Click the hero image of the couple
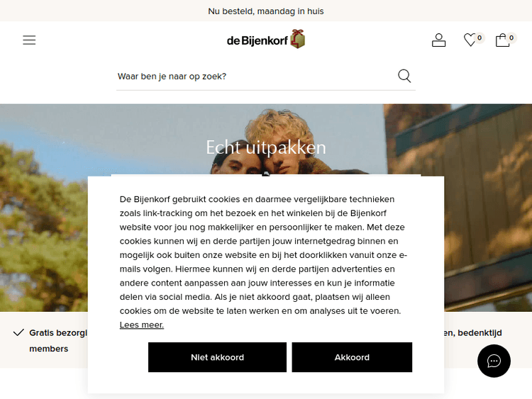This screenshot has height=399, width=532. 266,139
